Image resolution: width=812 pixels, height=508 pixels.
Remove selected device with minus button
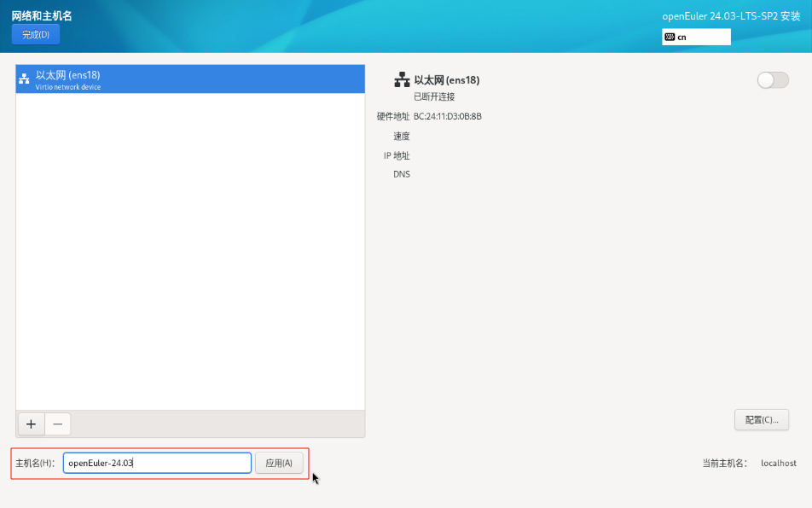click(57, 424)
